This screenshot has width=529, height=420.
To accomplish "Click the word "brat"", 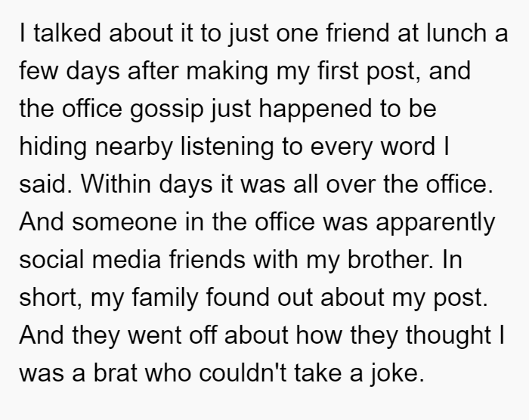I will (115, 373).
